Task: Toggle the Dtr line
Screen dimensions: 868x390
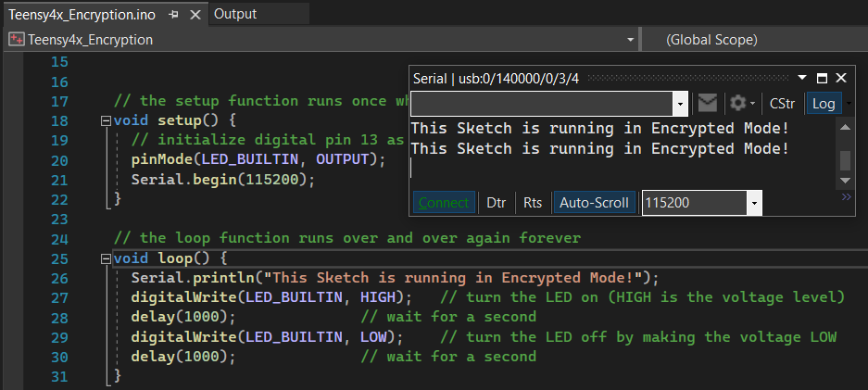Action: tap(496, 203)
